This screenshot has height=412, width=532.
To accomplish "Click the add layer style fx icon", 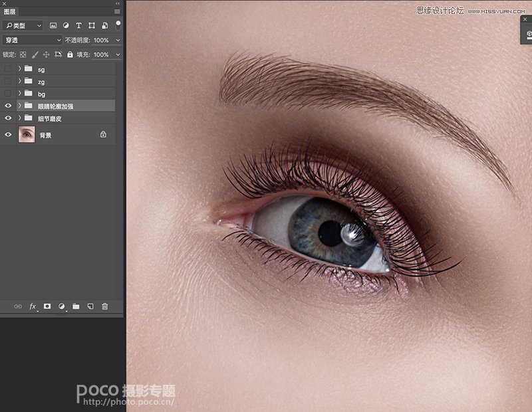I will click(33, 306).
